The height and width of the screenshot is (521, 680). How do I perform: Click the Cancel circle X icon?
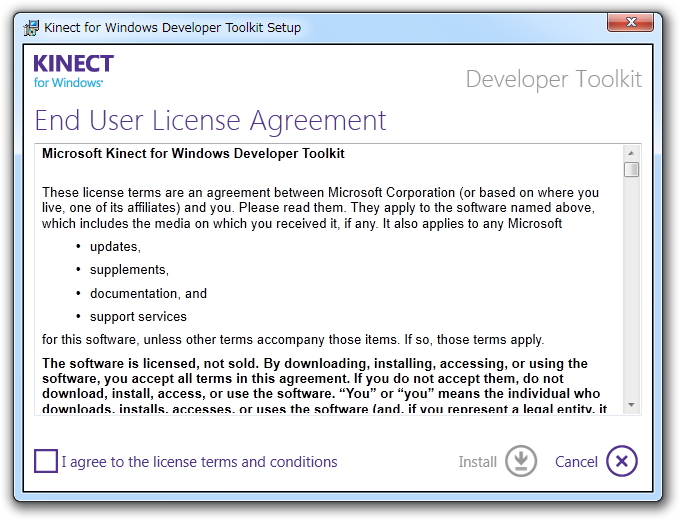(622, 461)
